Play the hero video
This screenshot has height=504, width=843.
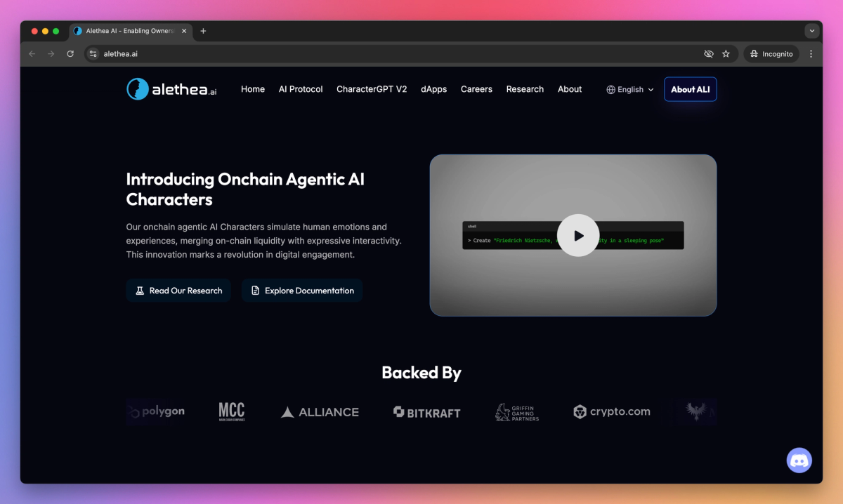pyautogui.click(x=578, y=235)
